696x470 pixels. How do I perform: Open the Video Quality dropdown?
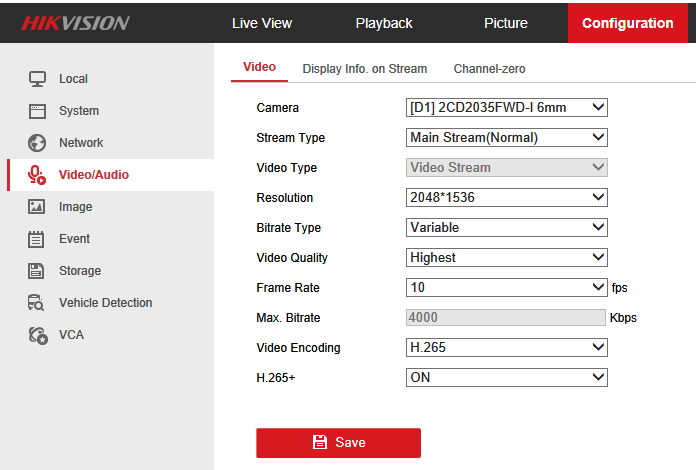(507, 257)
